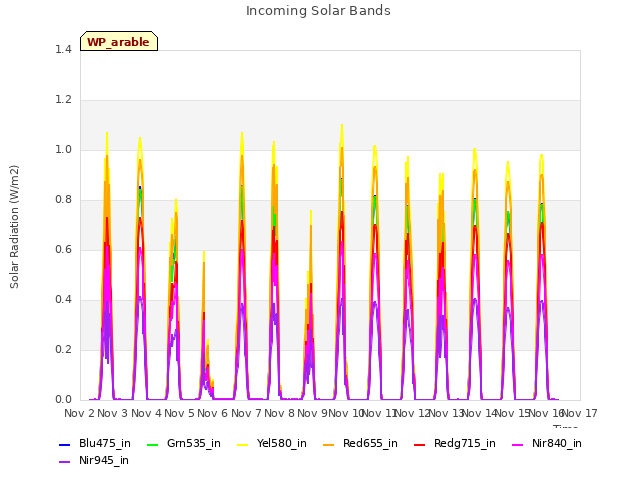Click the WP_arable site label
640x480 pixels.
pos(118,42)
